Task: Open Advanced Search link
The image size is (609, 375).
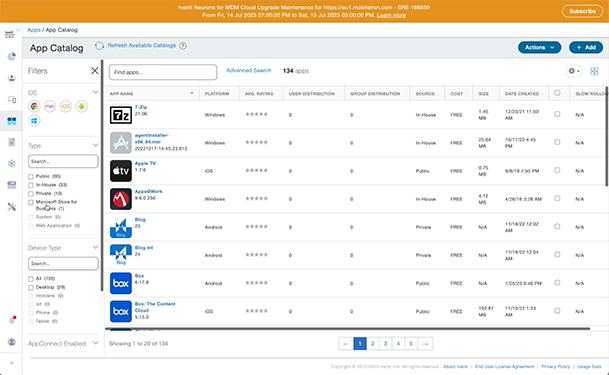Action: 249,70
